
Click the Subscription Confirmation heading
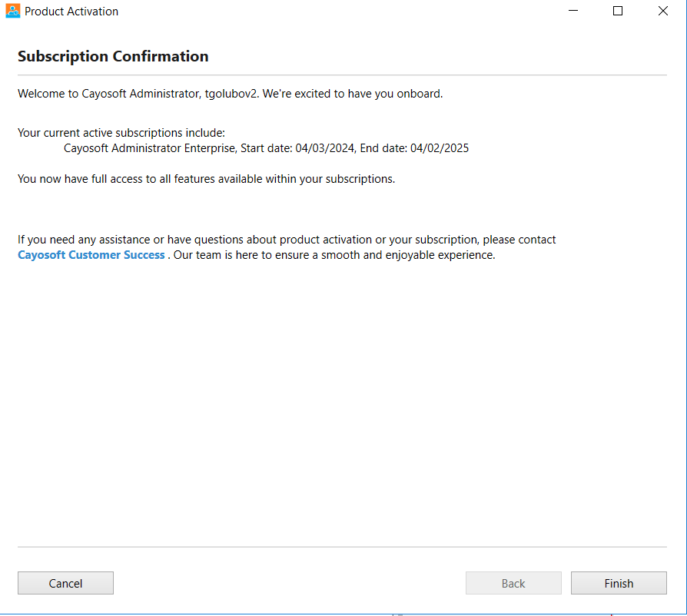tap(113, 56)
